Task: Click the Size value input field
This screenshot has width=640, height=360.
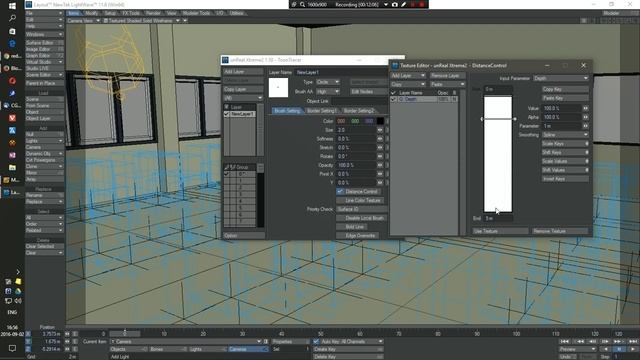Action: pyautogui.click(x=356, y=130)
